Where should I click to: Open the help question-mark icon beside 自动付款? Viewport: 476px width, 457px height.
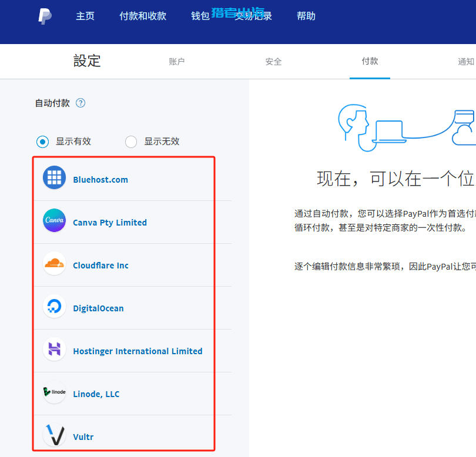[81, 103]
